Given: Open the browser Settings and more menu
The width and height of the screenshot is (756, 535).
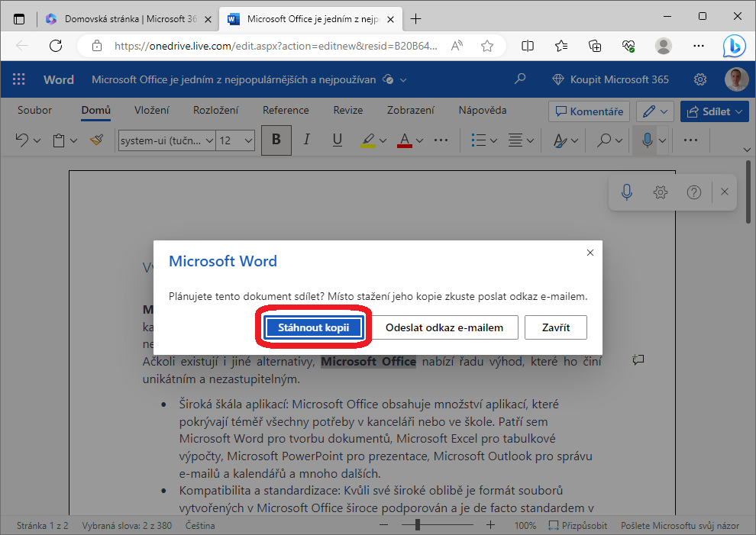Looking at the screenshot, I should 699,46.
